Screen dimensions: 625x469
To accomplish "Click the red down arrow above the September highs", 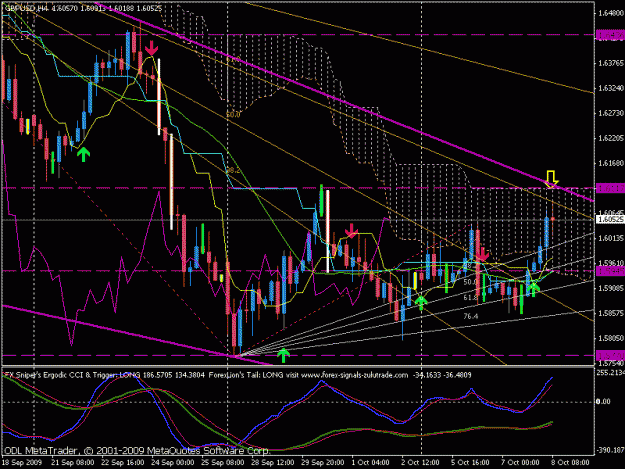I will [x=151, y=47].
